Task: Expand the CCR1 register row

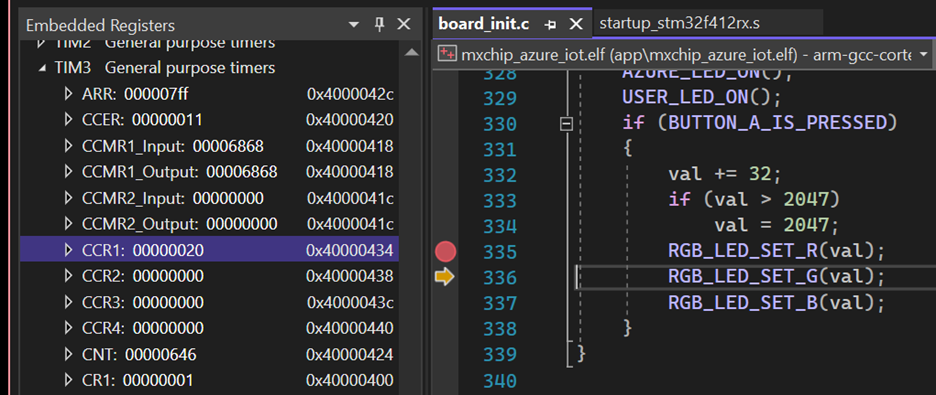Action: [69, 251]
